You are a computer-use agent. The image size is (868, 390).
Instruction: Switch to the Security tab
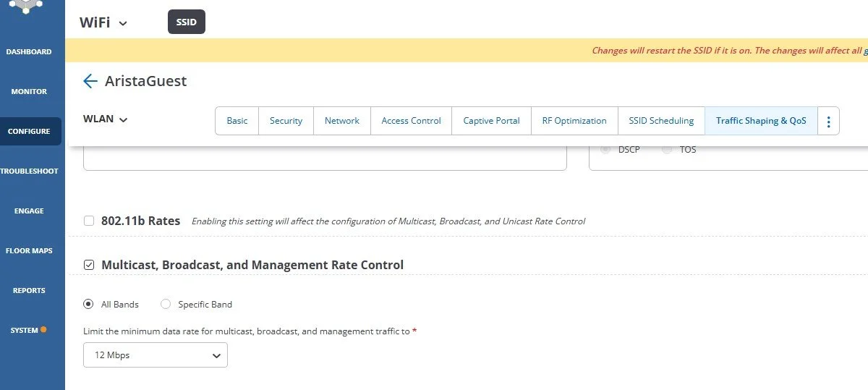click(x=286, y=121)
